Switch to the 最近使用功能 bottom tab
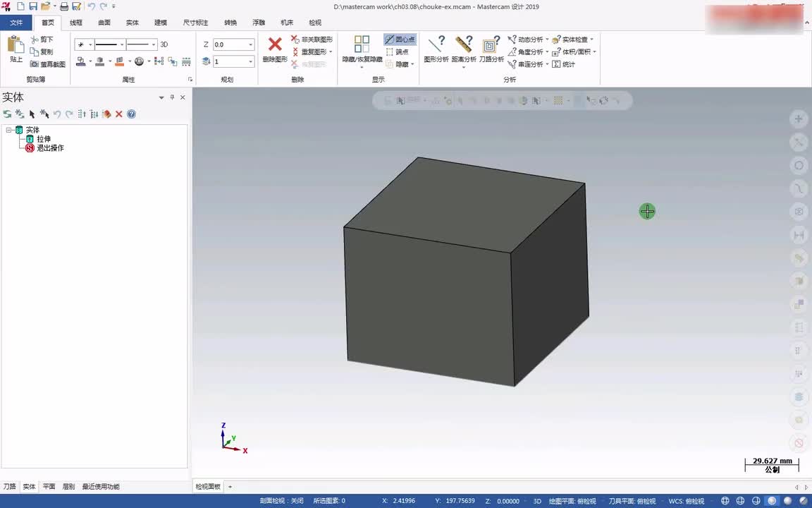 (x=101, y=487)
